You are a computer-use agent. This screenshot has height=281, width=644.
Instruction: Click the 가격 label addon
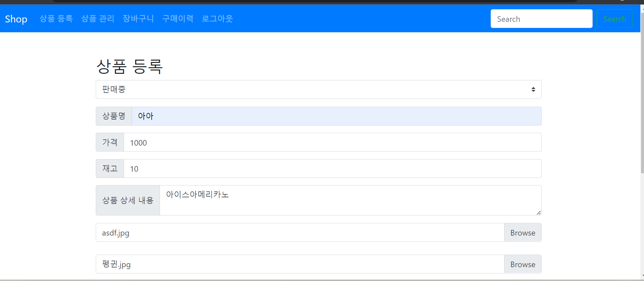point(110,142)
